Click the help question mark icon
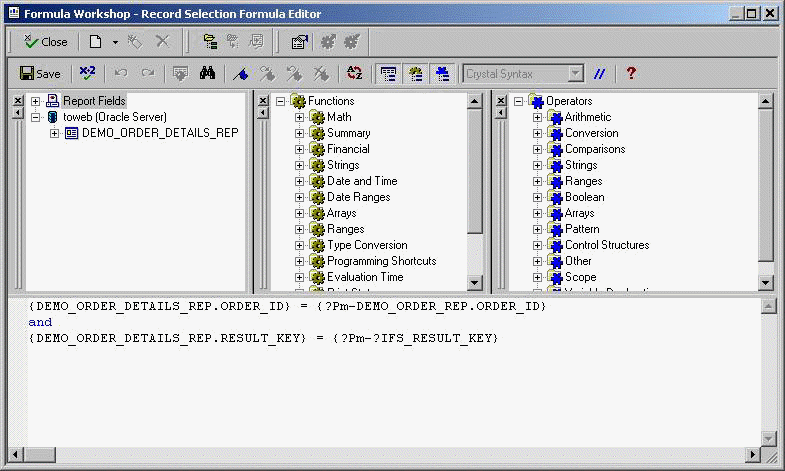The height and width of the screenshot is (471, 785). (631, 73)
